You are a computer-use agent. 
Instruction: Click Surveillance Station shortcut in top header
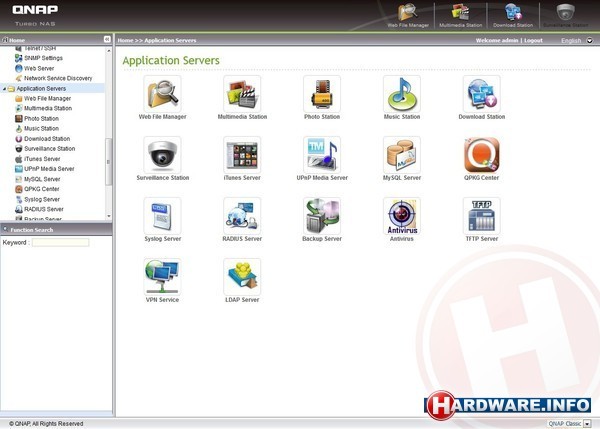[x=566, y=15]
